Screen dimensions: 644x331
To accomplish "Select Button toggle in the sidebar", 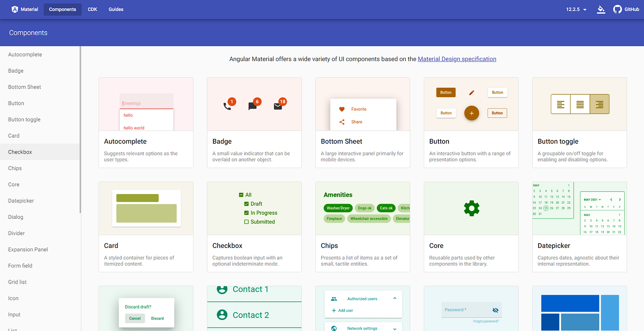I will [40, 120].
